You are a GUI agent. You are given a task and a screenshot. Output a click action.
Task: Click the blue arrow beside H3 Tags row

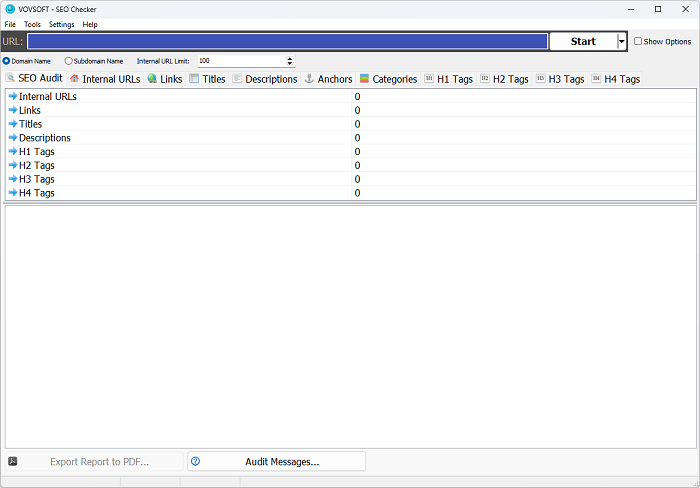coord(13,179)
